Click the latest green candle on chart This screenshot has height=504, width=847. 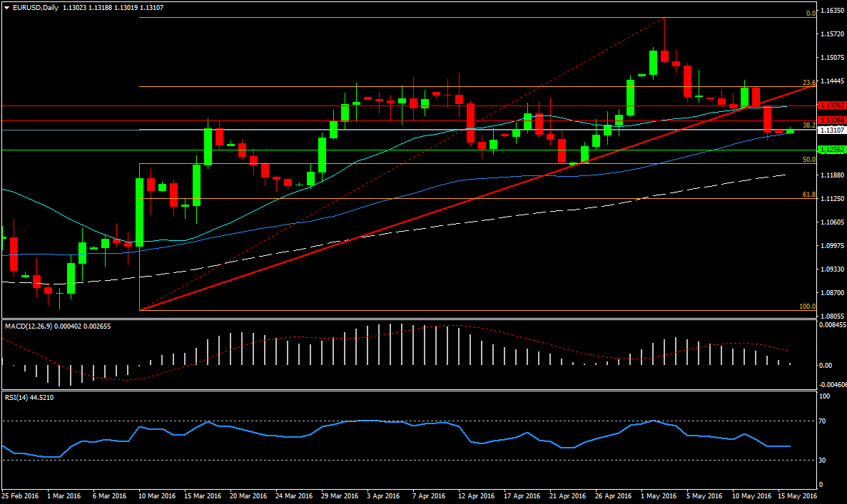coord(790,131)
